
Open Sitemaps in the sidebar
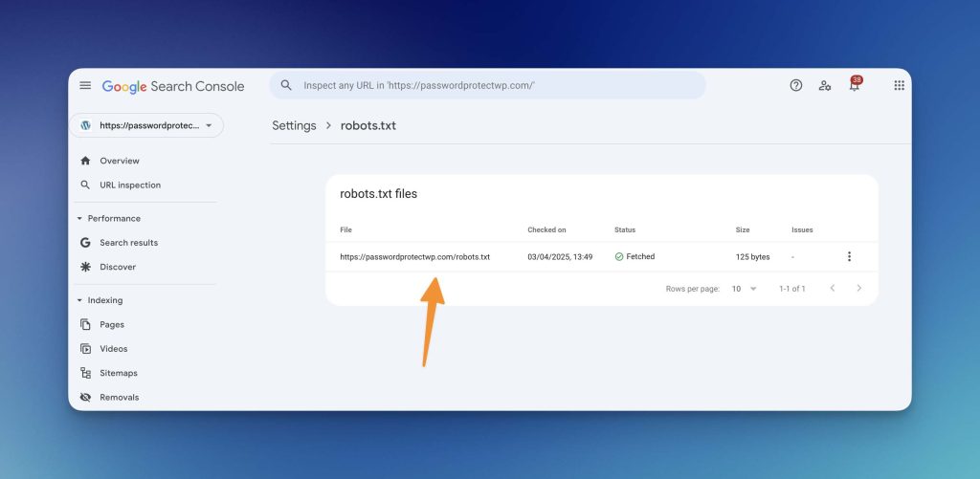coord(119,373)
